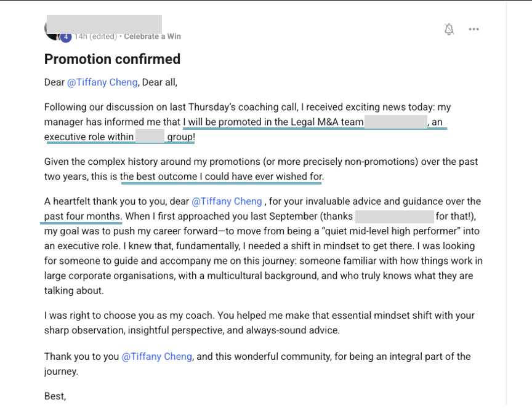This screenshot has height=414, width=532.
Task: Click redacted box after "Legal M&A team"
Action: tap(396, 122)
